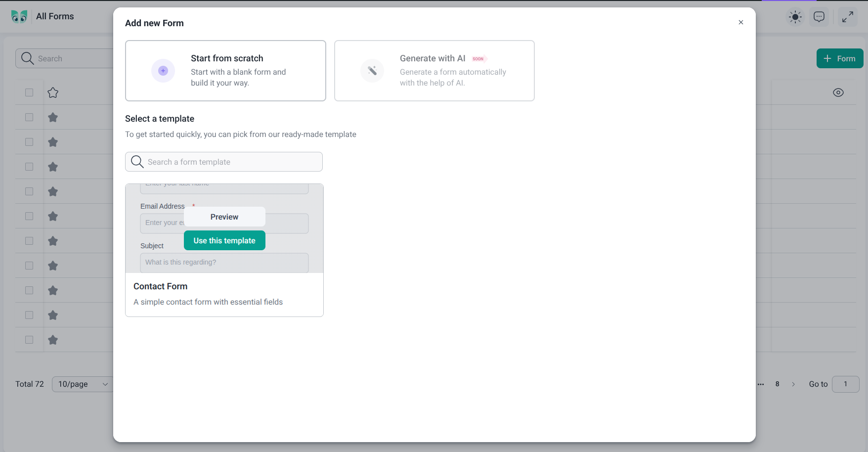
Task: Tick the first row checkbox
Action: [29, 117]
